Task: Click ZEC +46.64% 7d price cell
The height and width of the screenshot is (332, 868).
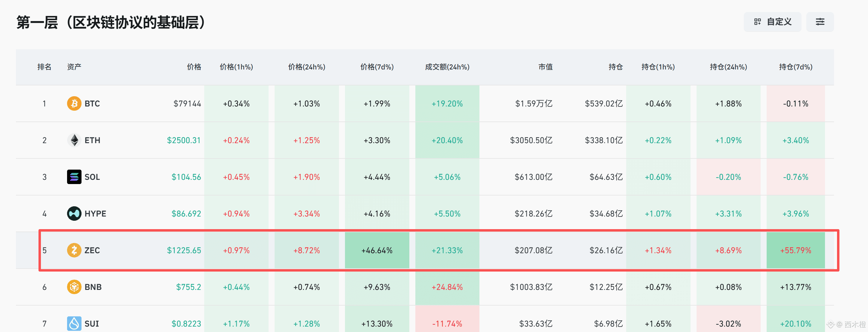Action: coord(377,251)
